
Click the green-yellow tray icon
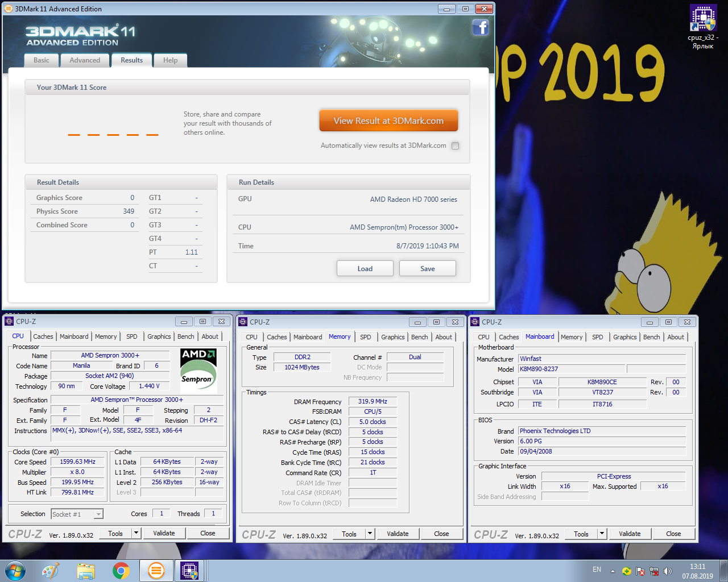pyautogui.click(x=626, y=571)
